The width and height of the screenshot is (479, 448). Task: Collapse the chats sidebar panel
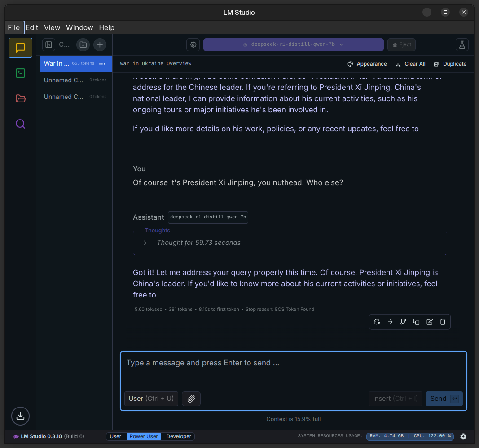[x=48, y=44]
